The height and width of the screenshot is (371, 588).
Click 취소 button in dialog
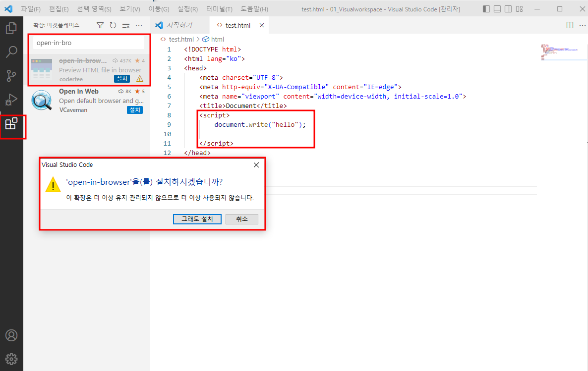[x=242, y=219]
